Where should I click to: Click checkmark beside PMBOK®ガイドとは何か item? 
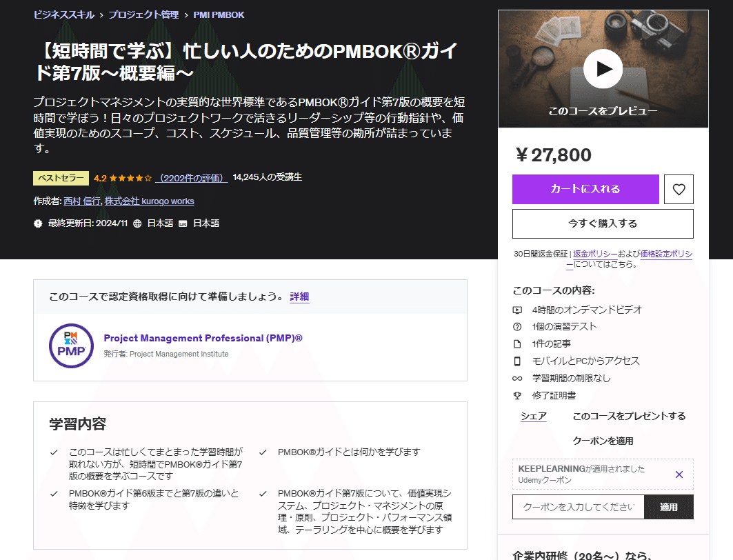click(x=263, y=452)
